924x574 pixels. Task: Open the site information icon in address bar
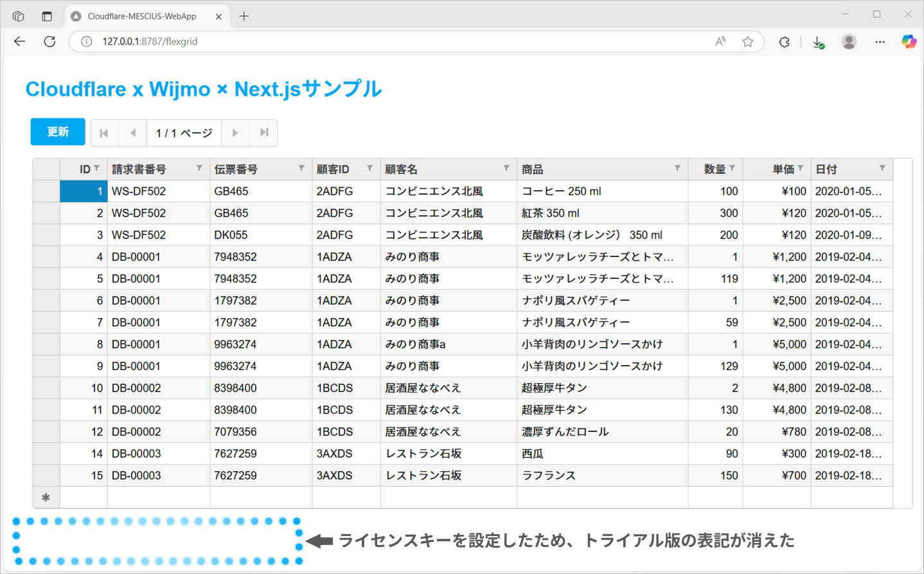[86, 42]
